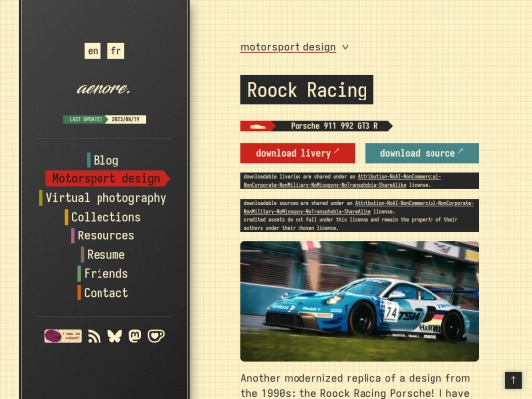
Task: Click the aenore site logo
Action: pyautogui.click(x=103, y=89)
